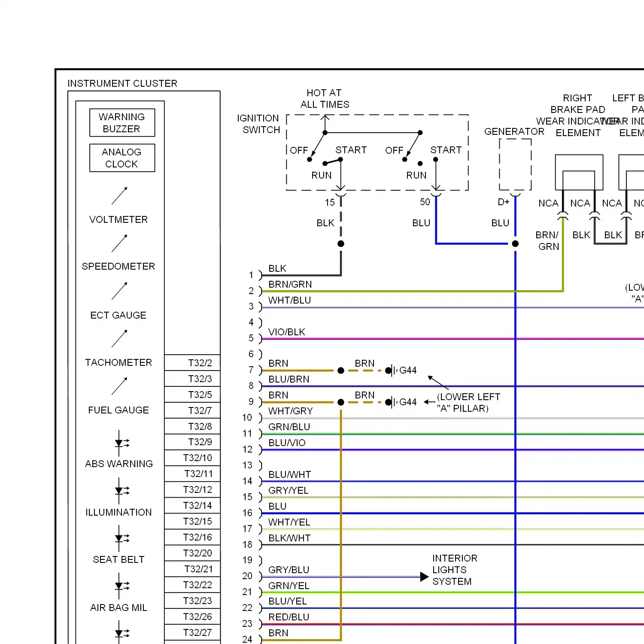The height and width of the screenshot is (644, 644).
Task: Click the GRN/YEL wire label
Action: [289, 586]
